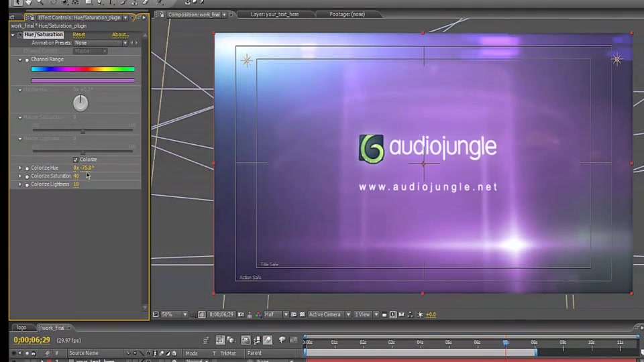Toggle the Graph Editor in timeline
This screenshot has height=362, width=644.
click(293, 340)
